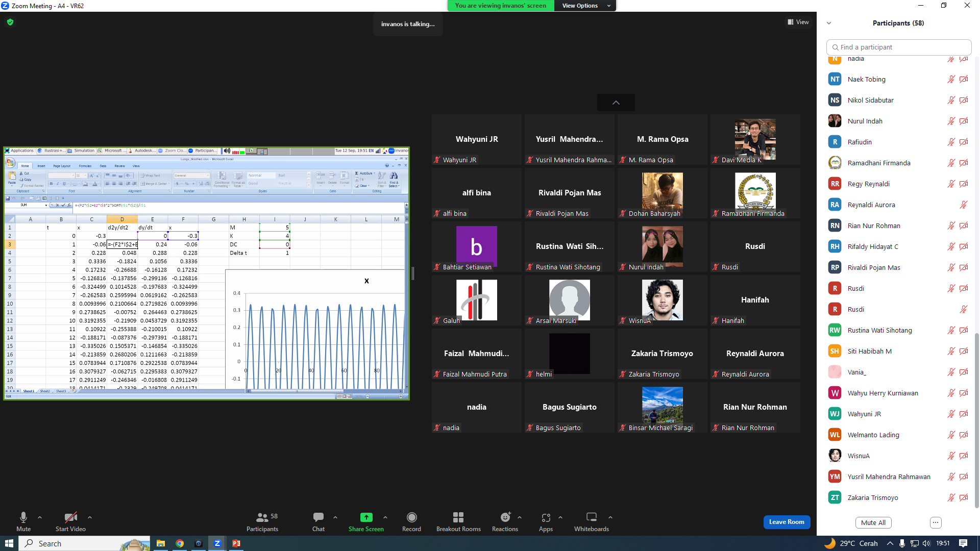The width and height of the screenshot is (980, 551).
Task: Click the green encryption shield icon
Action: tap(10, 22)
